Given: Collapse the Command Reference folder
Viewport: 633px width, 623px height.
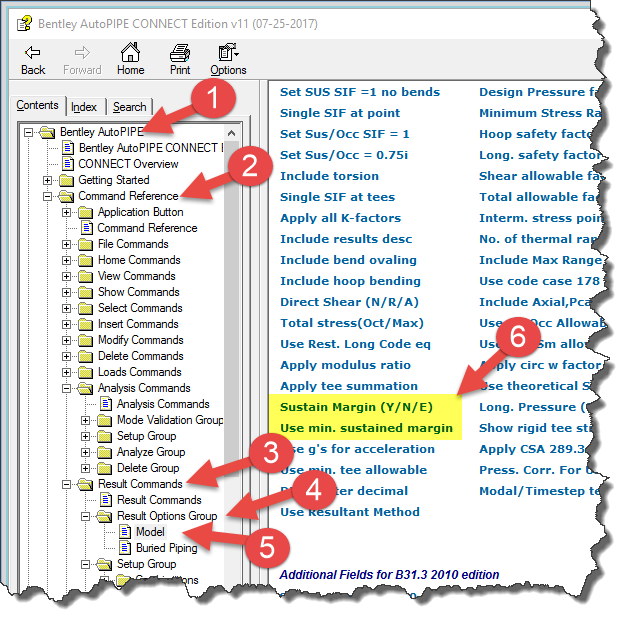Looking at the screenshot, I should [47, 196].
